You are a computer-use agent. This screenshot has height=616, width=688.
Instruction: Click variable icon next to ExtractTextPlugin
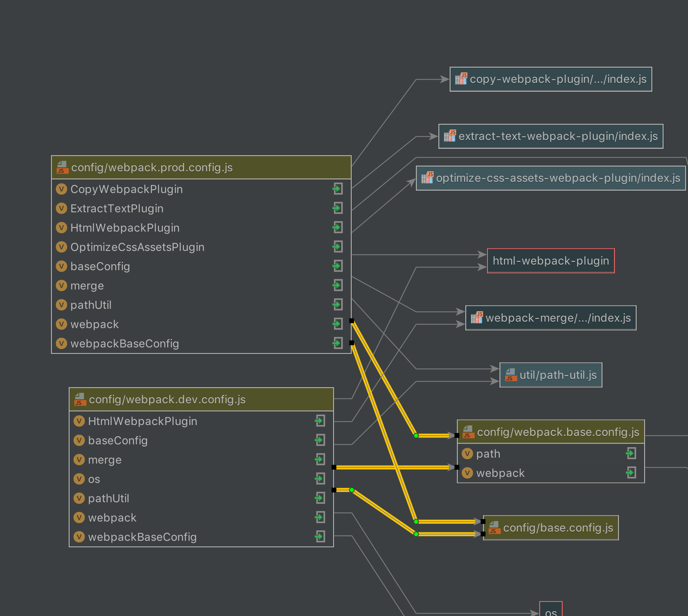(61, 208)
